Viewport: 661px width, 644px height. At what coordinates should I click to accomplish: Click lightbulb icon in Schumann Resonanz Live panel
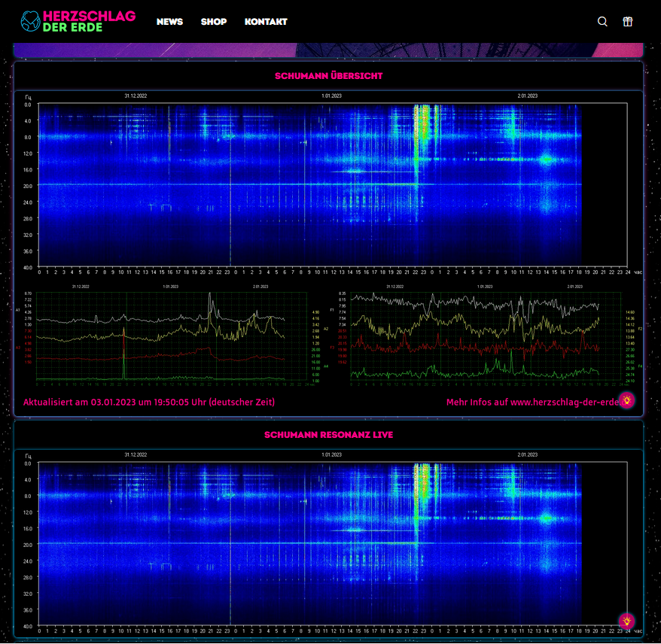tap(626, 621)
